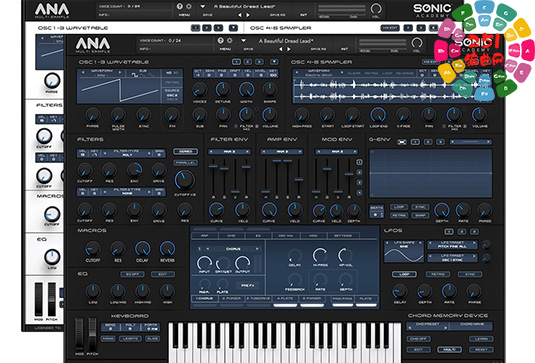Open Amp Env preset selector

pyautogui.click(x=282, y=151)
